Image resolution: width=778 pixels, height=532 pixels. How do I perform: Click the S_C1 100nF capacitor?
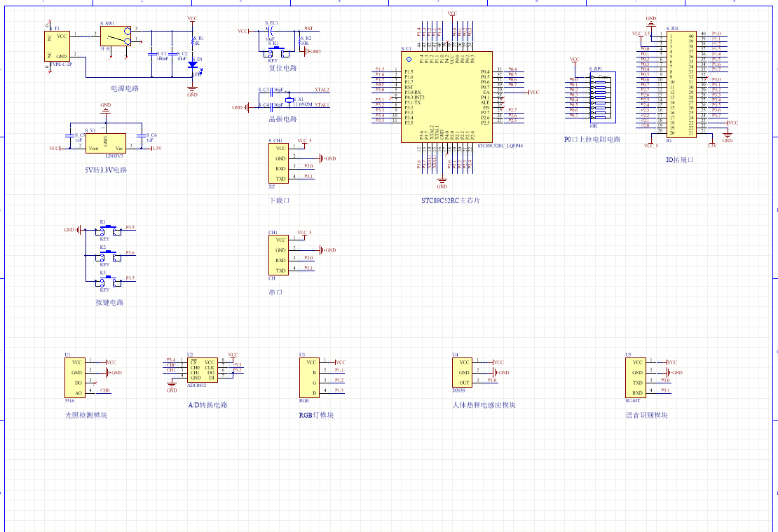pos(151,54)
